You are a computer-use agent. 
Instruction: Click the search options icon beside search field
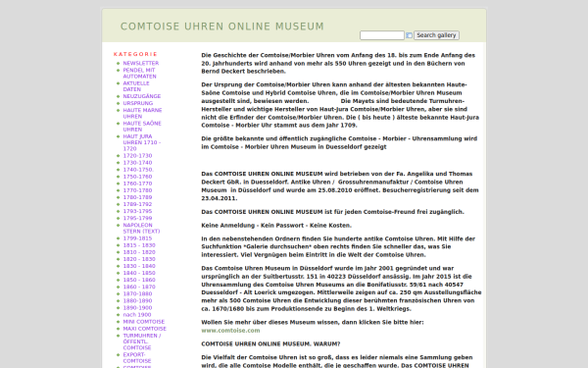point(409,35)
